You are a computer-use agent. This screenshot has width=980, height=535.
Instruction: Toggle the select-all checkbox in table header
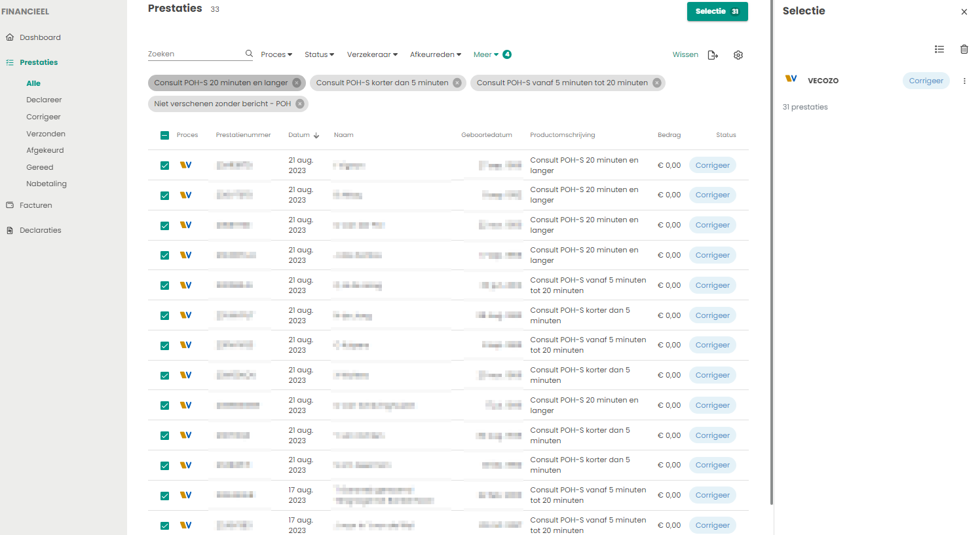coord(164,135)
